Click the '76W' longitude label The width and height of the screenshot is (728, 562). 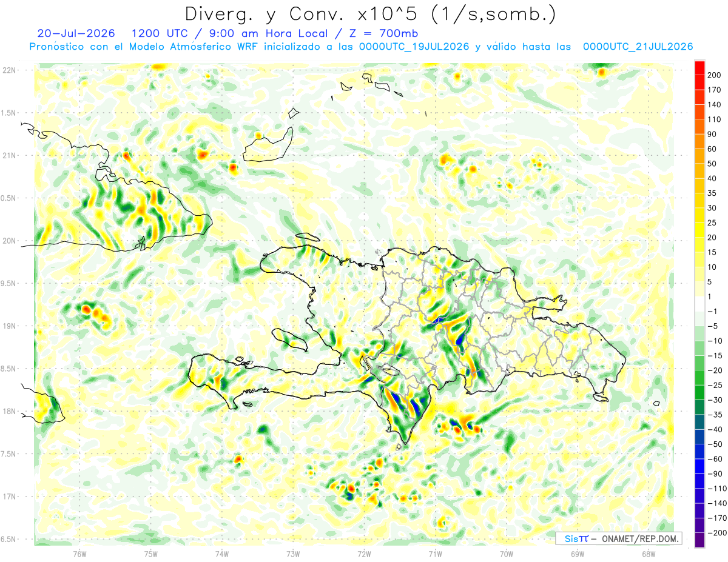(x=79, y=554)
